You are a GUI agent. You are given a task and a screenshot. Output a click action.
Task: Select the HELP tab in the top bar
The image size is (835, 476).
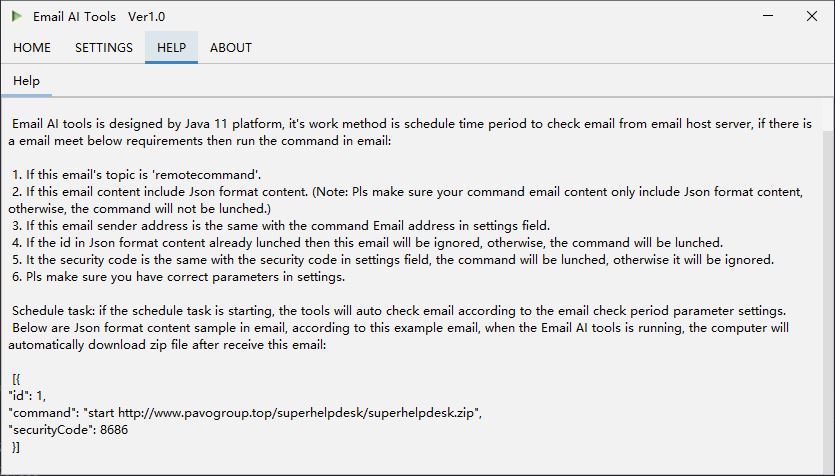point(171,48)
